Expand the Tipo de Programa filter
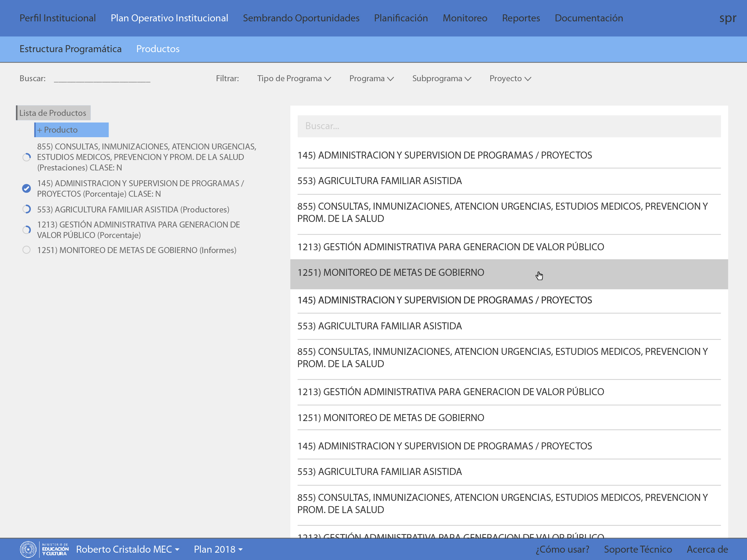Viewport: 747px width, 560px height. click(x=294, y=78)
